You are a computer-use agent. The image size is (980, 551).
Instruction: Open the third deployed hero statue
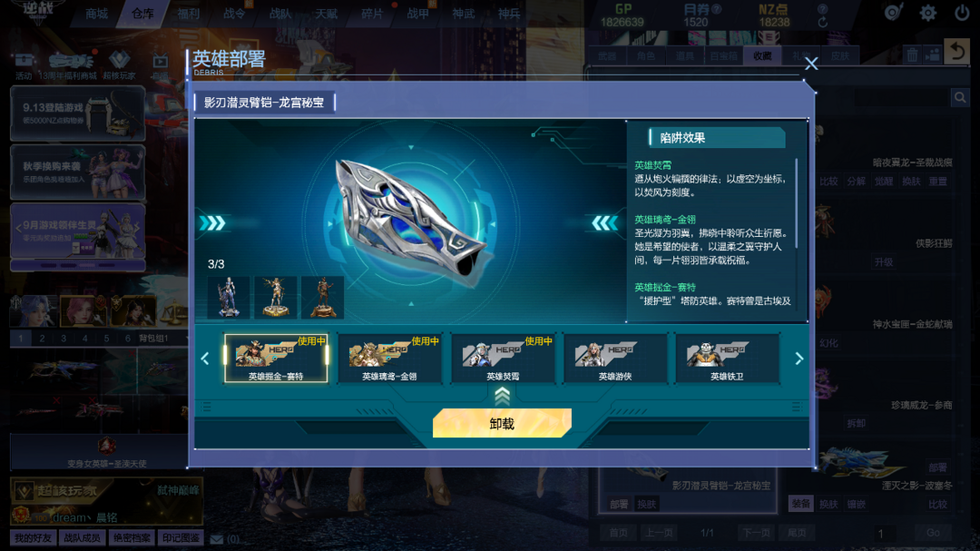[322, 297]
